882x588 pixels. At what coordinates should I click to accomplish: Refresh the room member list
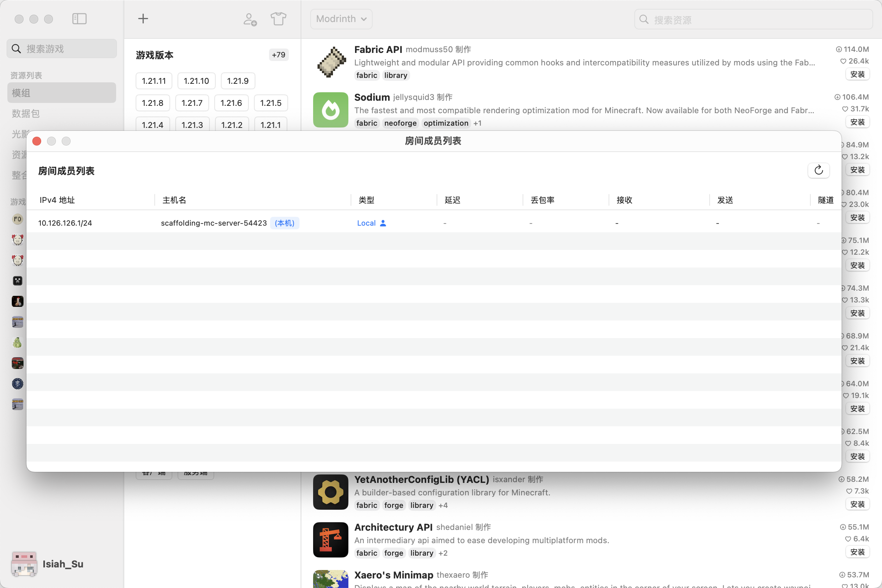[818, 170]
